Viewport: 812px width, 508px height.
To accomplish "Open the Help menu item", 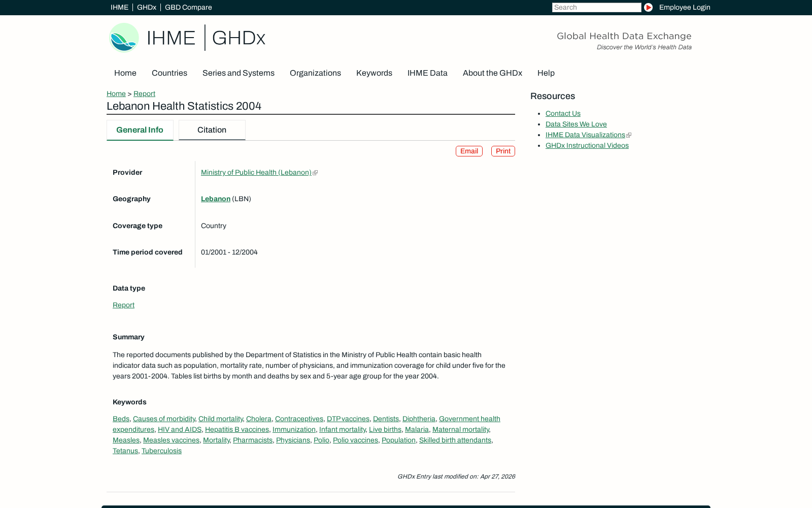I will point(546,73).
